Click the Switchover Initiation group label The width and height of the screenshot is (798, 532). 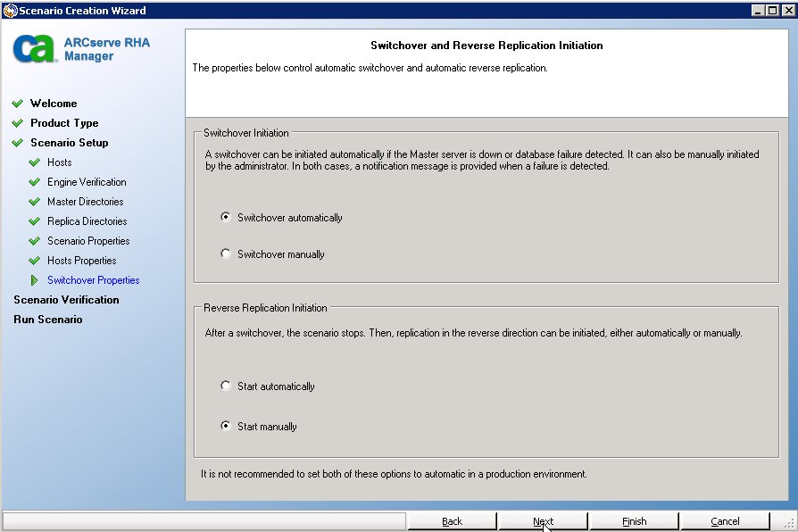coord(245,133)
